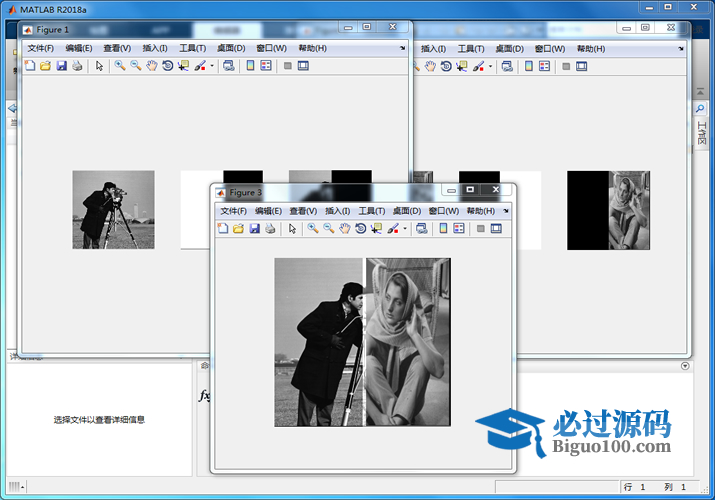Screen dimensions: 715x500
Task: Click Open File folder icon in Figure 1
Action: click(45, 66)
